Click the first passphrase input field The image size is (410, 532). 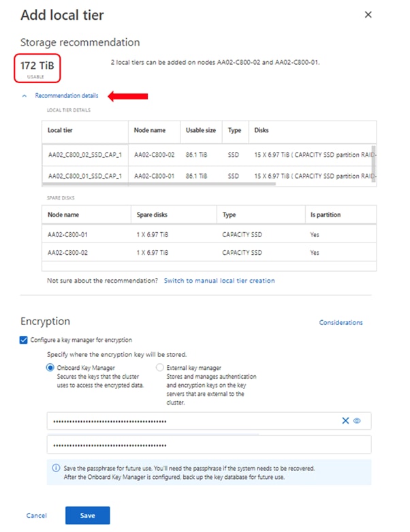coord(209,421)
